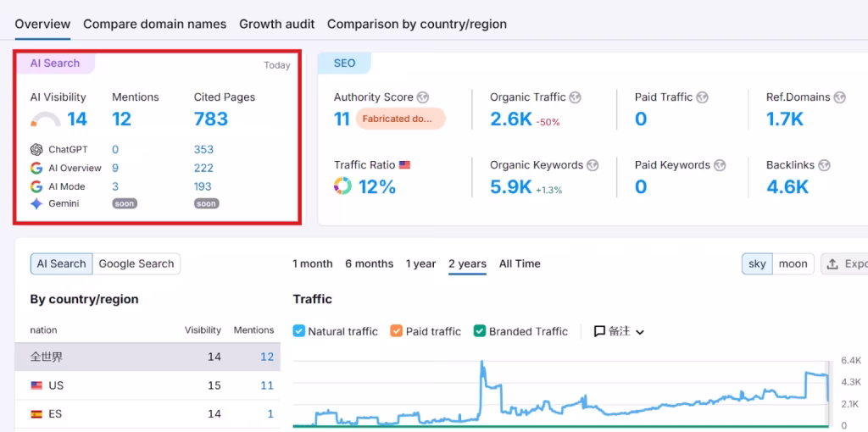Open ChatGPT cited pages 353 link
Image resolution: width=868 pixels, height=432 pixels.
203,149
